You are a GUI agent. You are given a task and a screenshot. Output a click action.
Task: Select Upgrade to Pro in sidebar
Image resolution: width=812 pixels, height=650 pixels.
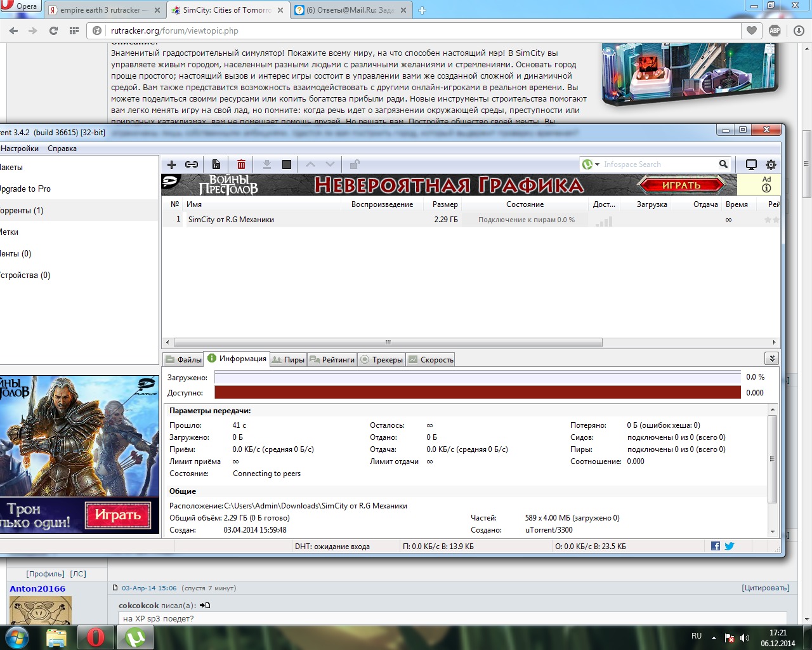[79, 189]
